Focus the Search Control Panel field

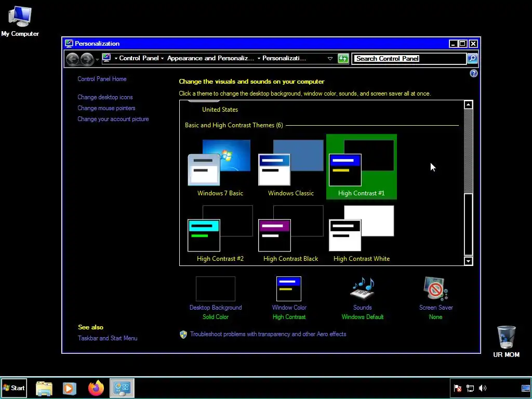[x=409, y=58]
